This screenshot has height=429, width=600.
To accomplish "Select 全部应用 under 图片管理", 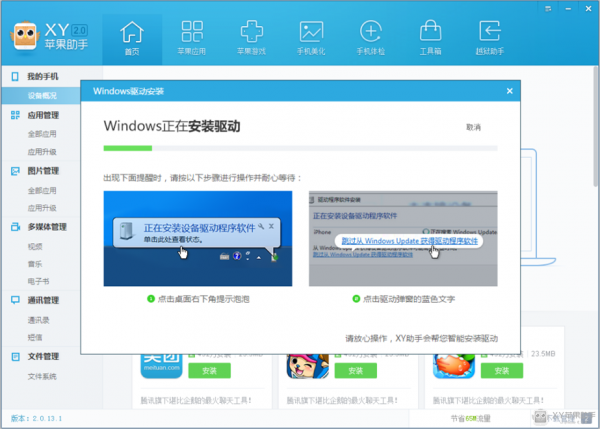I will tap(42, 191).
